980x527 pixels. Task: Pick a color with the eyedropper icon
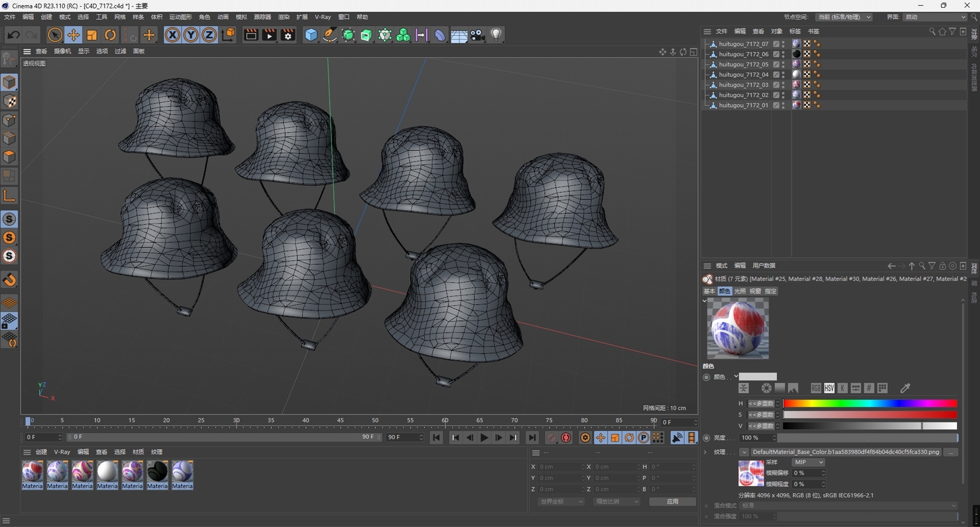coord(905,388)
